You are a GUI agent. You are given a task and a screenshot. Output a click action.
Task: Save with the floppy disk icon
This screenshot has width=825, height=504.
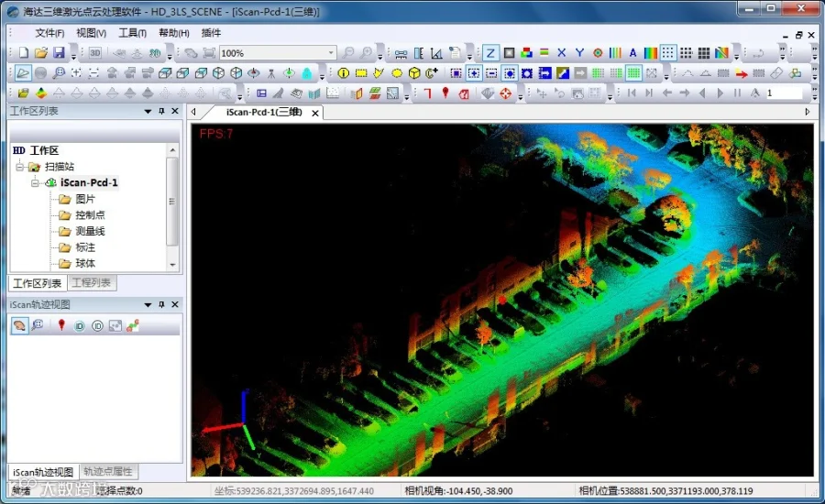pos(59,52)
